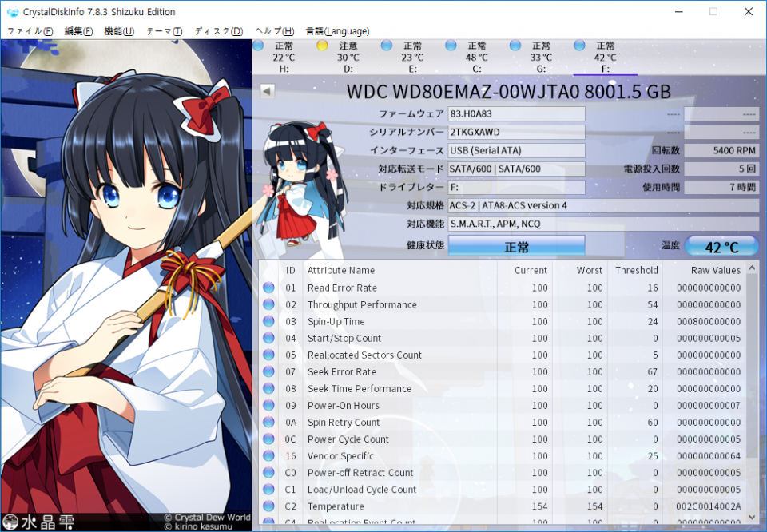Click the Throughput Performance status orb
This screenshot has height=532, width=767.
coord(268,304)
